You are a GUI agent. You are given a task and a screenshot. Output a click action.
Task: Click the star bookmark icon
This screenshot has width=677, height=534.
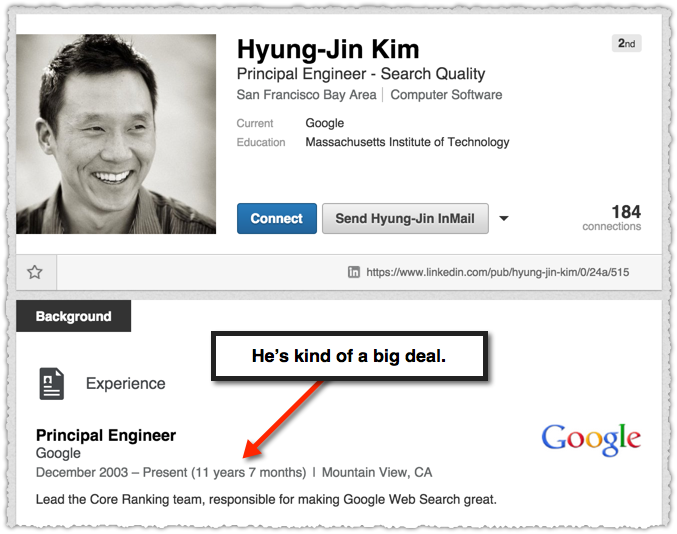[35, 272]
